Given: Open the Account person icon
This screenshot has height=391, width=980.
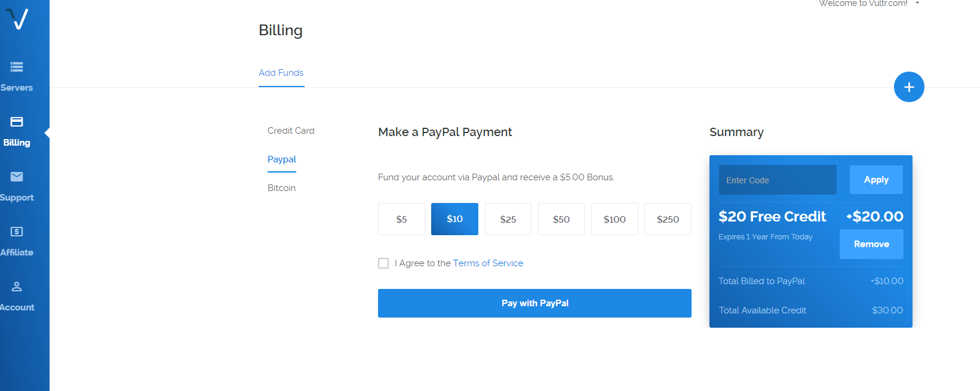Looking at the screenshot, I should (x=17, y=287).
